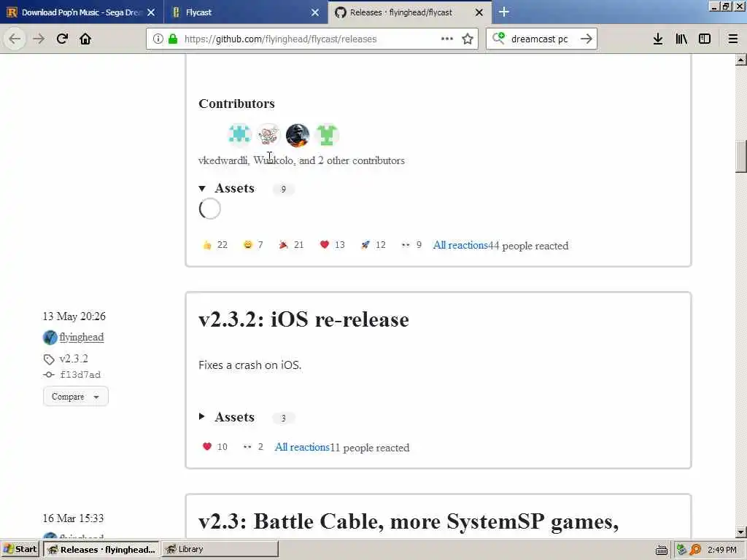747x560 pixels.
Task: Reload the current page
Action: click(x=62, y=39)
